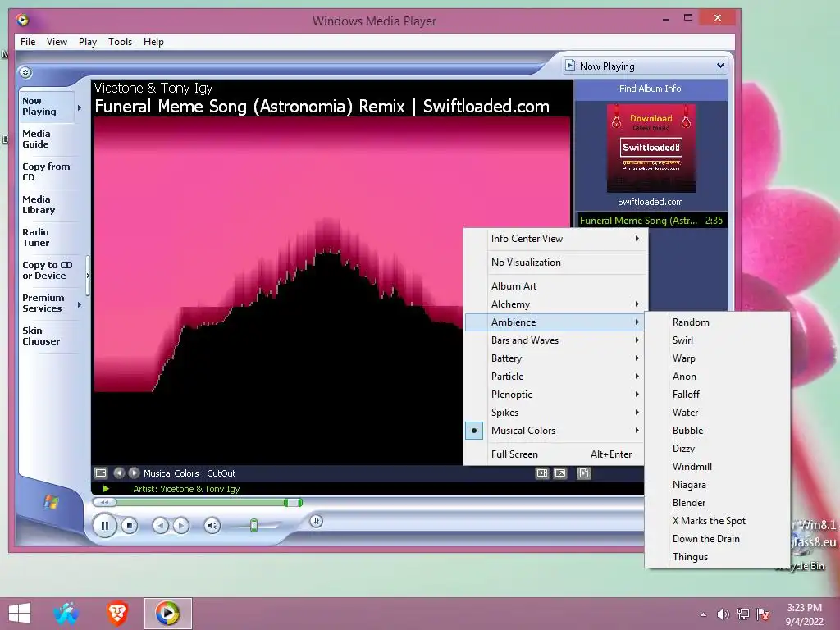Adjust the volume slider knob
The image size is (840, 630).
254,526
